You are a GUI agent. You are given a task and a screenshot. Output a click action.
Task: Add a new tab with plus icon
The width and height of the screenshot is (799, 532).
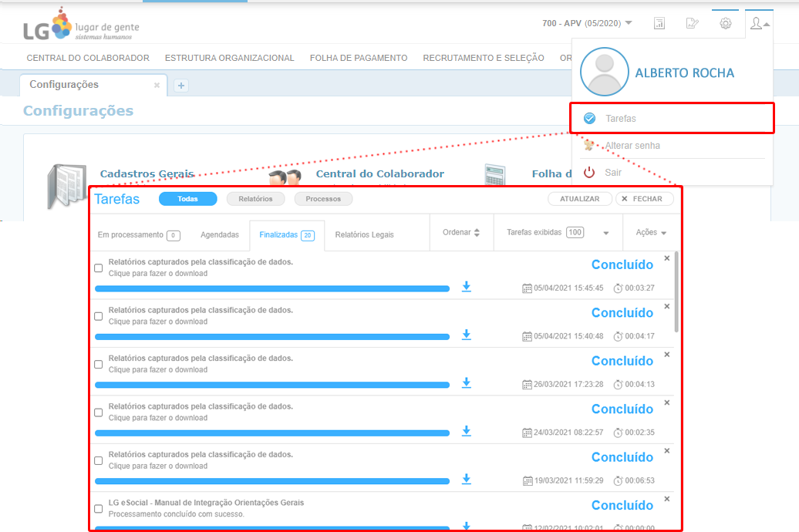click(x=181, y=86)
